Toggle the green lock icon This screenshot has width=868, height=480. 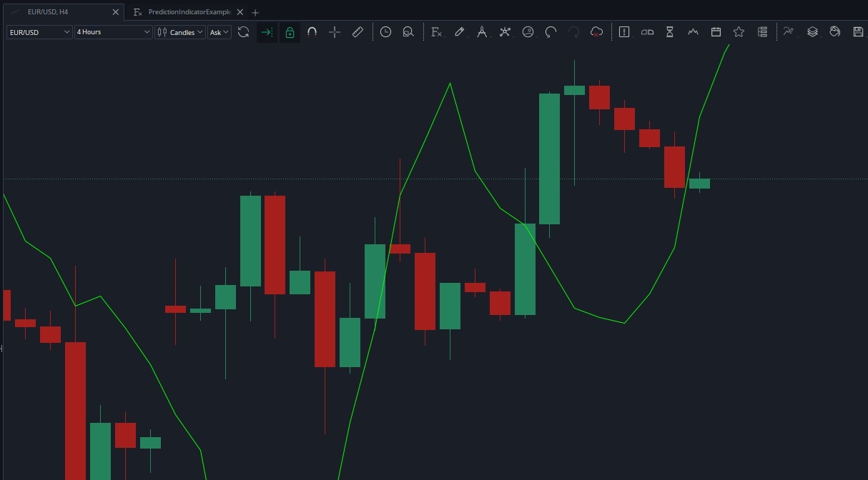(290, 32)
